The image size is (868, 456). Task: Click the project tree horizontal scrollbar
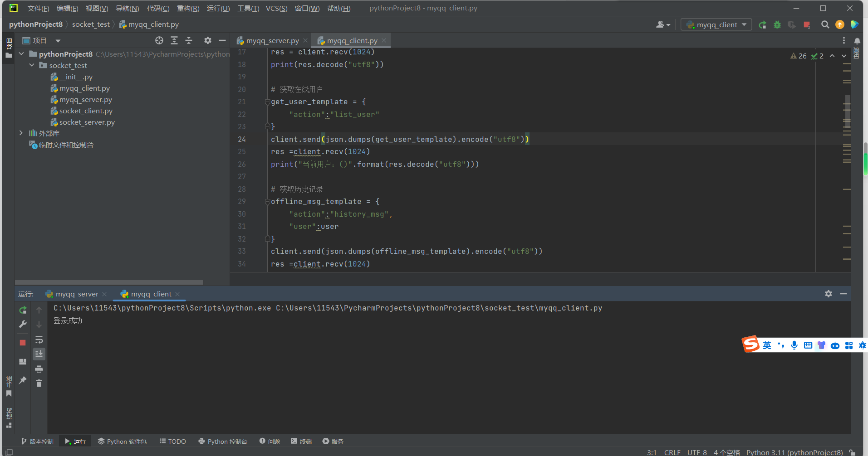[x=109, y=282]
